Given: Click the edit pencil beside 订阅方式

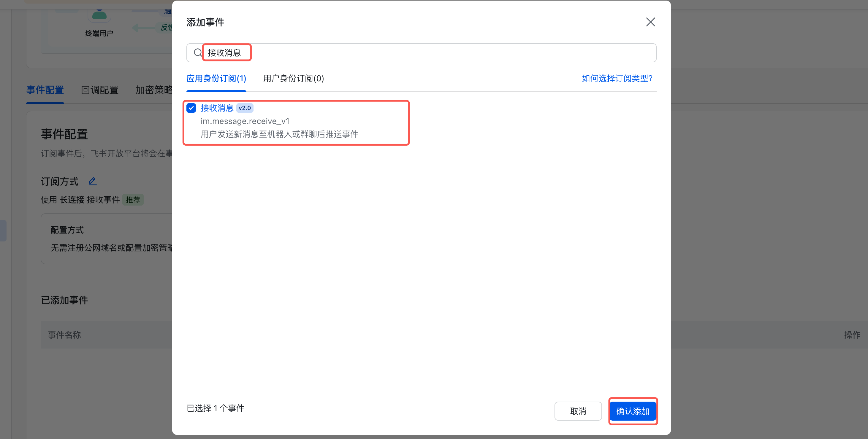Looking at the screenshot, I should click(92, 181).
